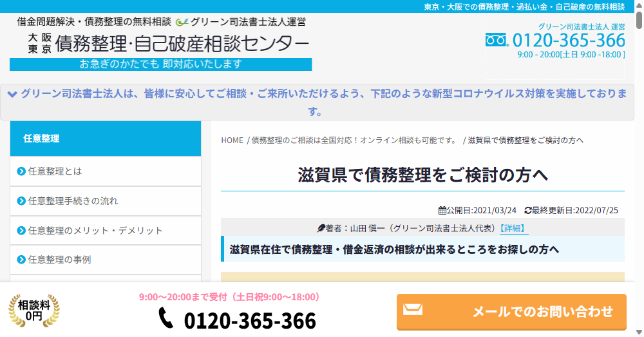
Task: Expand the coronavirus measures notice chevron
Action: click(x=12, y=94)
